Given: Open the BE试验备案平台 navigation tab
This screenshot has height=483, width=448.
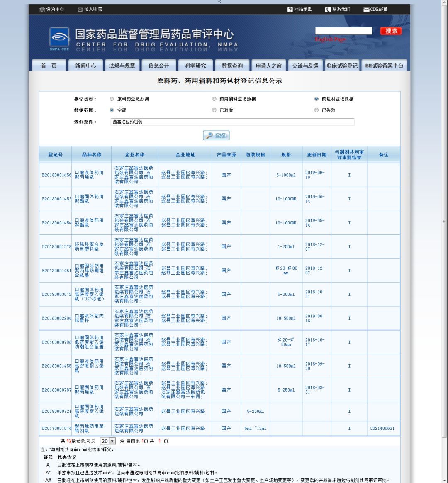Looking at the screenshot, I should 384,65.
